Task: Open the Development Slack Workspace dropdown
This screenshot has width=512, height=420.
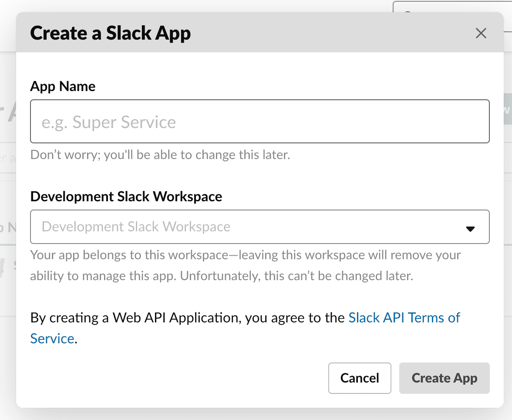Action: click(259, 227)
